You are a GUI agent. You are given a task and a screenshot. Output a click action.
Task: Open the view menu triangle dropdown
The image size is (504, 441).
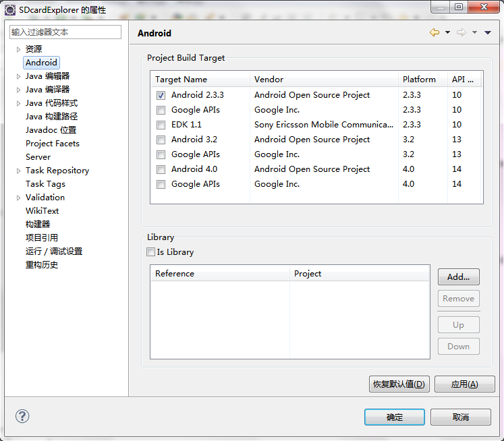[488, 32]
